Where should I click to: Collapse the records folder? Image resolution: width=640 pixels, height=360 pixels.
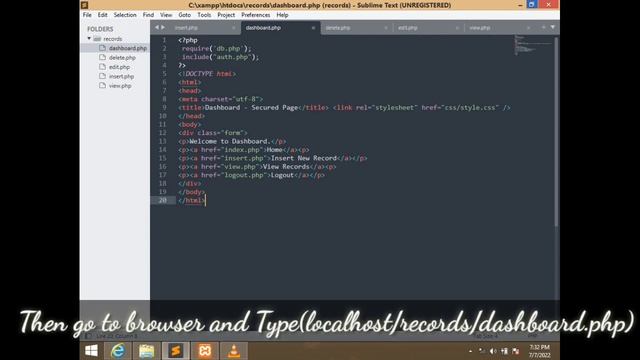pyautogui.click(x=89, y=38)
